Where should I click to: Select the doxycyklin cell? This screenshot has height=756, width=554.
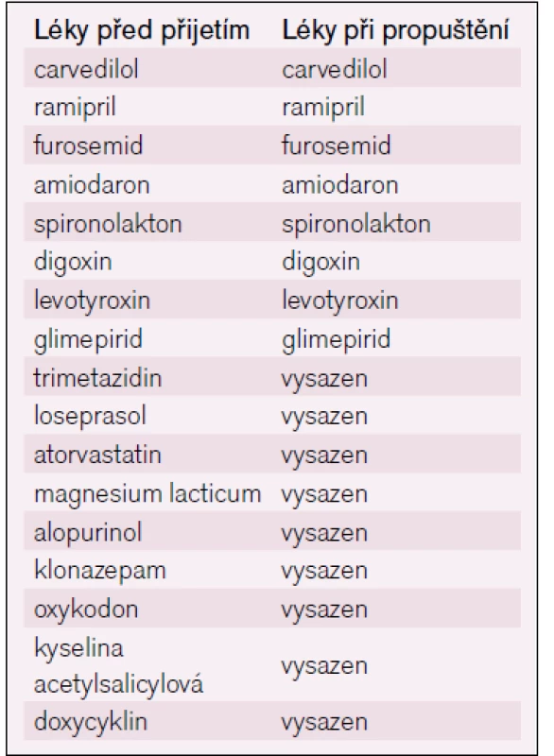(90, 722)
